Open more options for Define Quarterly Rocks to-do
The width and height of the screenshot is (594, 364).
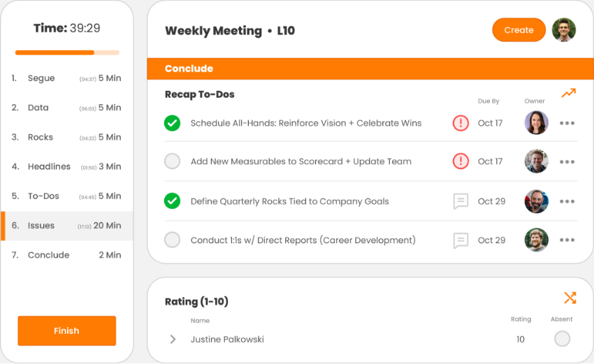pyautogui.click(x=567, y=201)
